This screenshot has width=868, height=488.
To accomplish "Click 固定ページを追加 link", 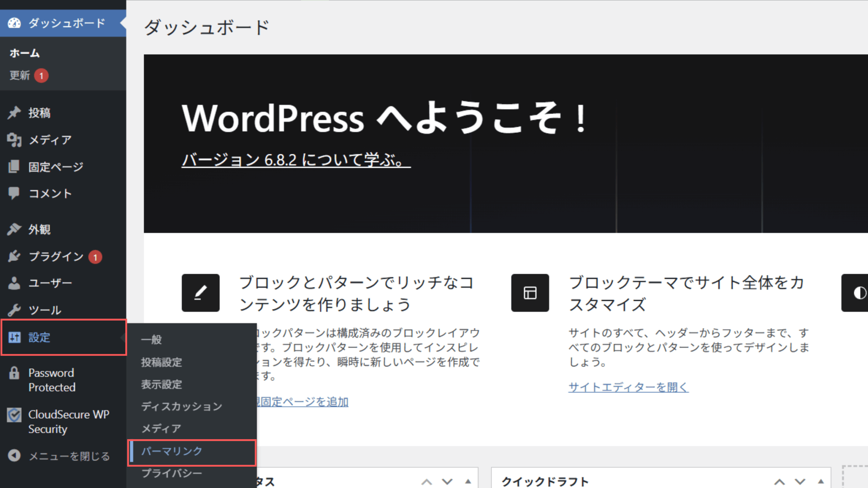I will pyautogui.click(x=303, y=402).
